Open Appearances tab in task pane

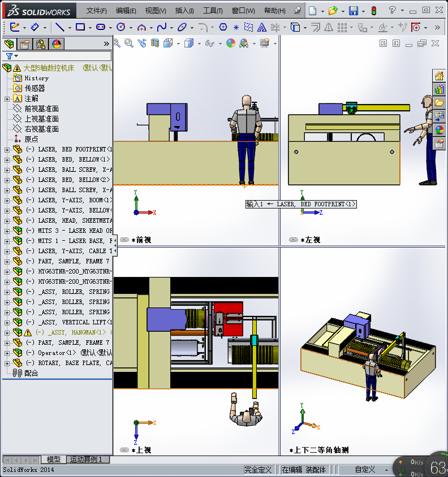tap(439, 130)
